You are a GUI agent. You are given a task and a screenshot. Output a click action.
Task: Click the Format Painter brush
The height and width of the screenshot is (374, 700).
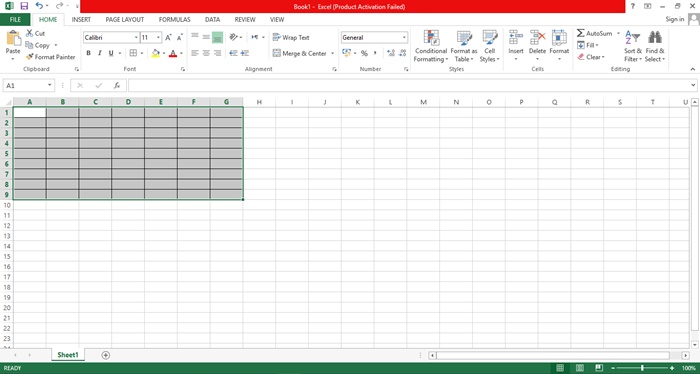pyautogui.click(x=29, y=57)
